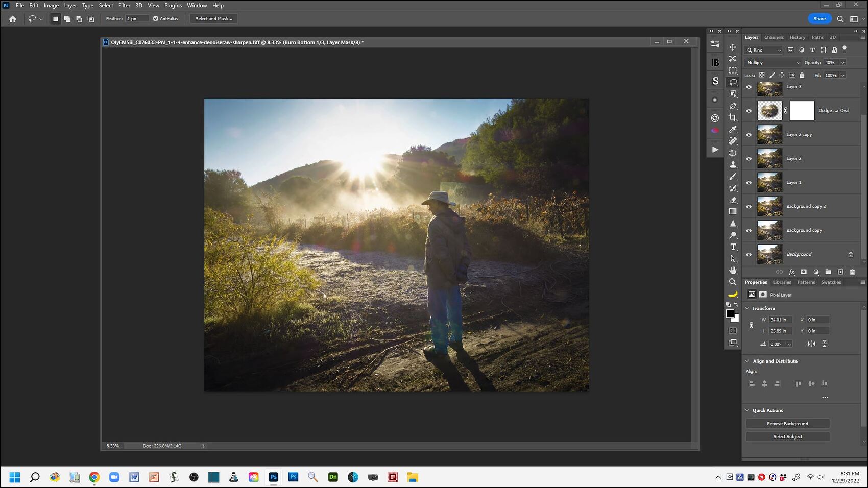Select the Horizontal Type tool
The width and height of the screenshot is (868, 488).
coord(733,247)
